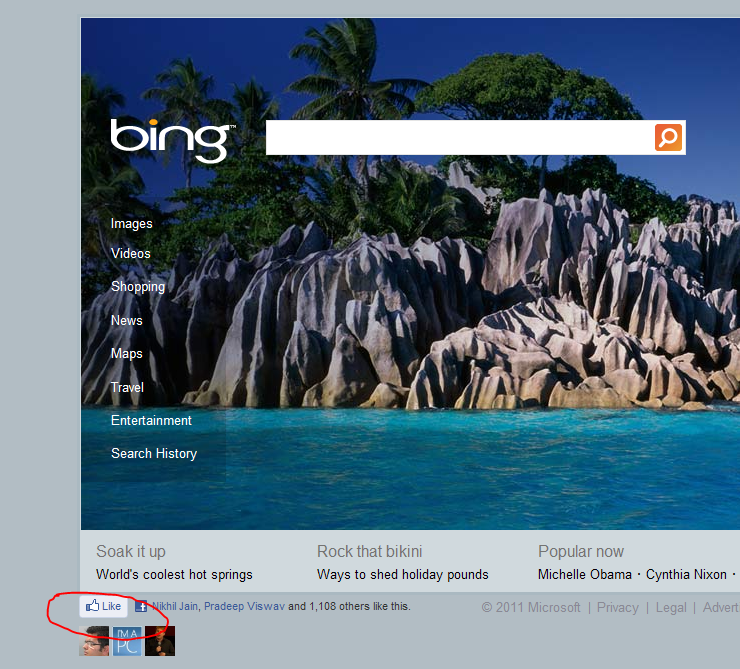Click the Rock that bikini heading
The height and width of the screenshot is (669, 740).
tap(370, 552)
